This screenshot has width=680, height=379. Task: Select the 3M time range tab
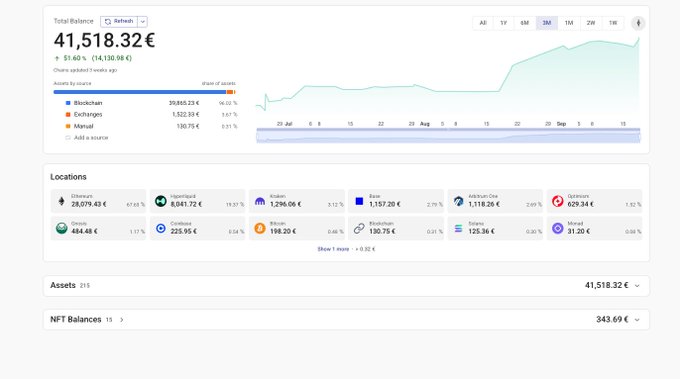[547, 23]
